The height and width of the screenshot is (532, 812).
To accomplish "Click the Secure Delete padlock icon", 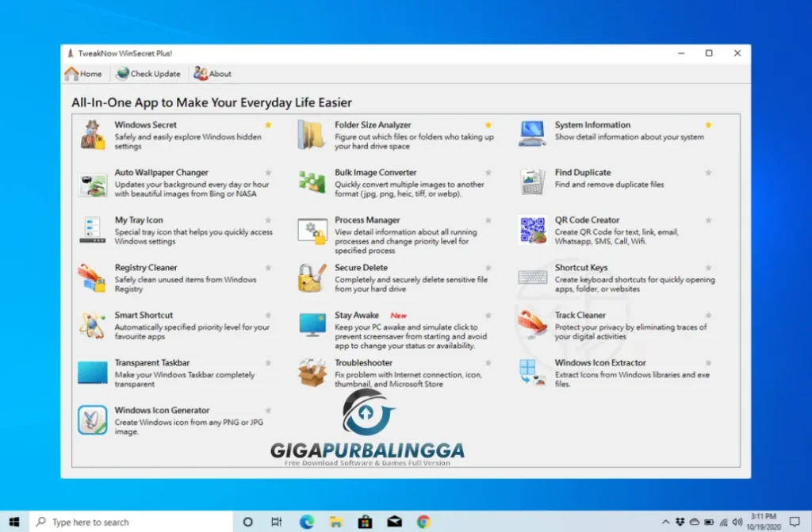I will click(x=311, y=277).
